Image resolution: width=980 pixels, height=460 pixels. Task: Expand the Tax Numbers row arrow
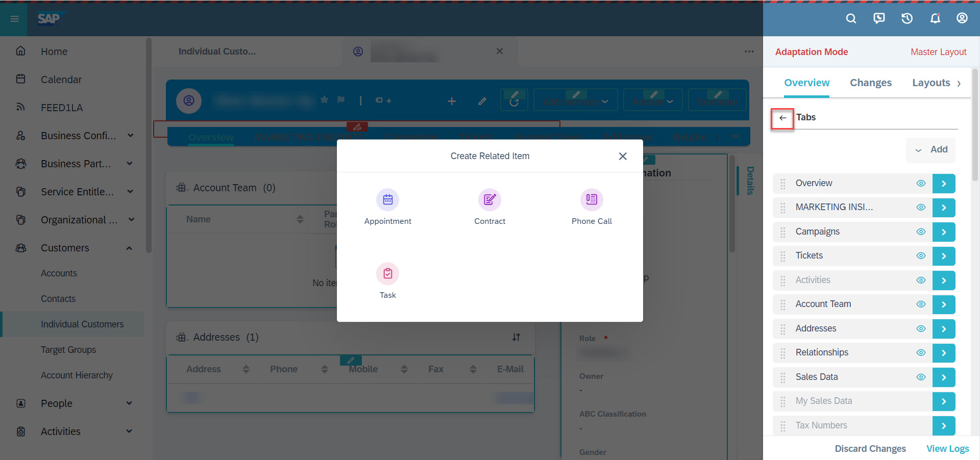coord(944,426)
